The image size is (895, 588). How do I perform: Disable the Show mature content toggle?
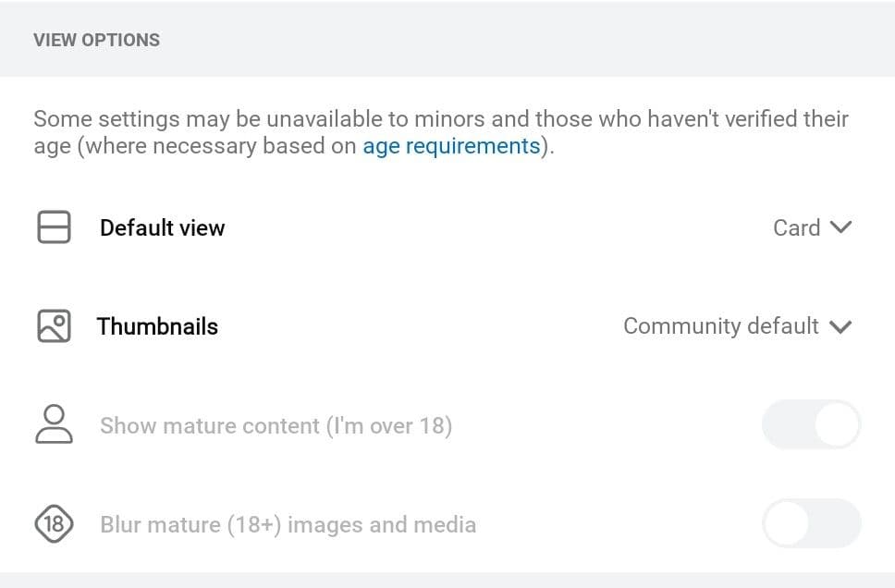pyautogui.click(x=811, y=424)
